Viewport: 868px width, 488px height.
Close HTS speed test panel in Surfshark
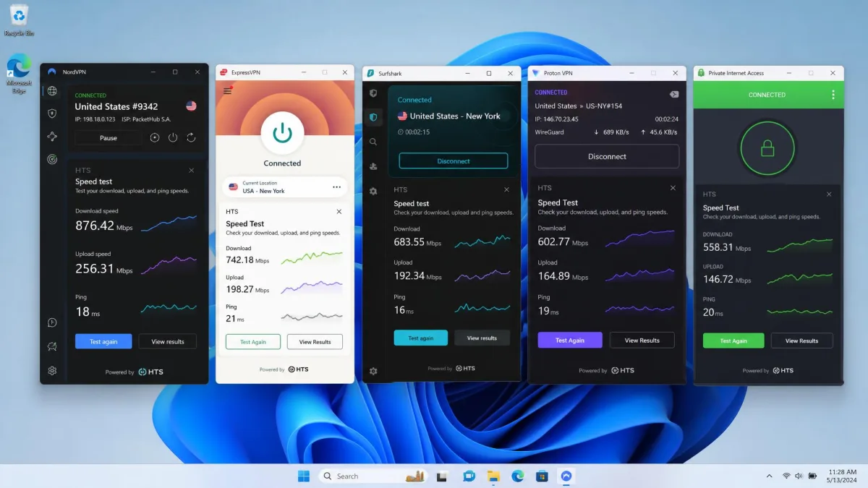505,189
